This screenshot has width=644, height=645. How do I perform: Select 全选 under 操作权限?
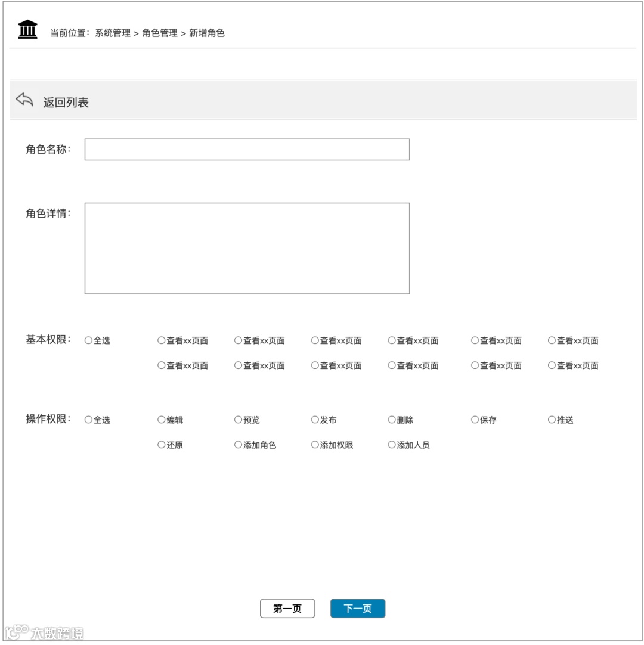point(88,420)
